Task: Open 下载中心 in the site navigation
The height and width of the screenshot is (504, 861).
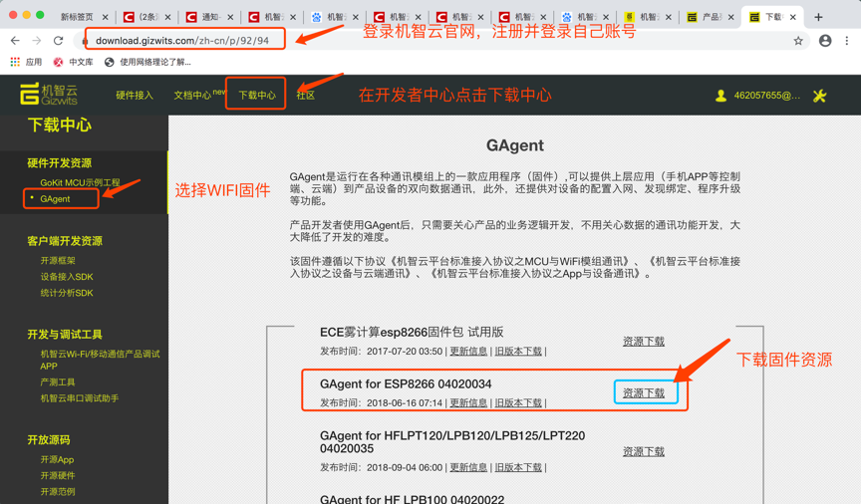Action: [x=257, y=96]
